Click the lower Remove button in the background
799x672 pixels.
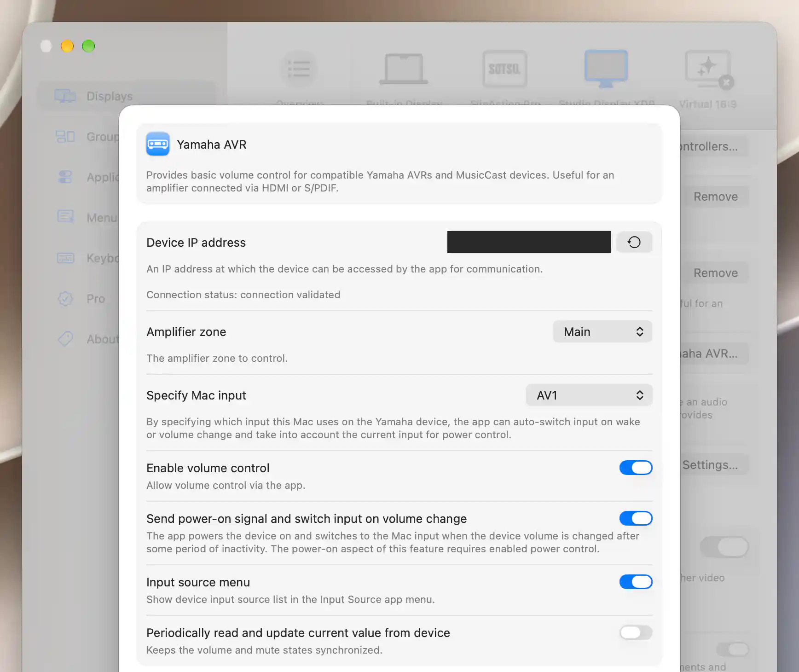click(716, 273)
